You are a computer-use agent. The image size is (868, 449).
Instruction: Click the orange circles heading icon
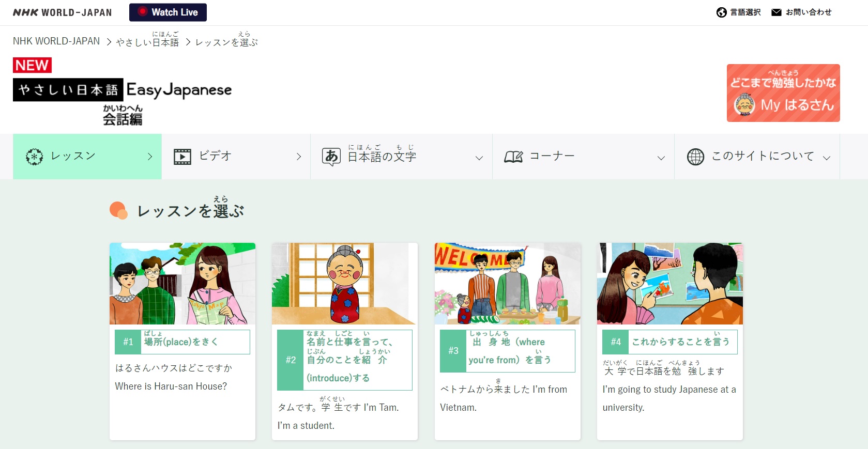tap(119, 210)
